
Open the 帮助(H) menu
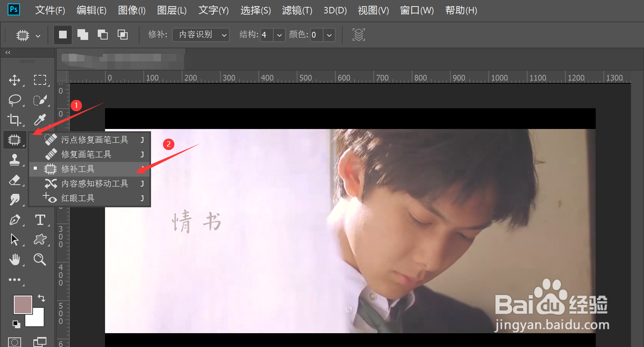[461, 10]
